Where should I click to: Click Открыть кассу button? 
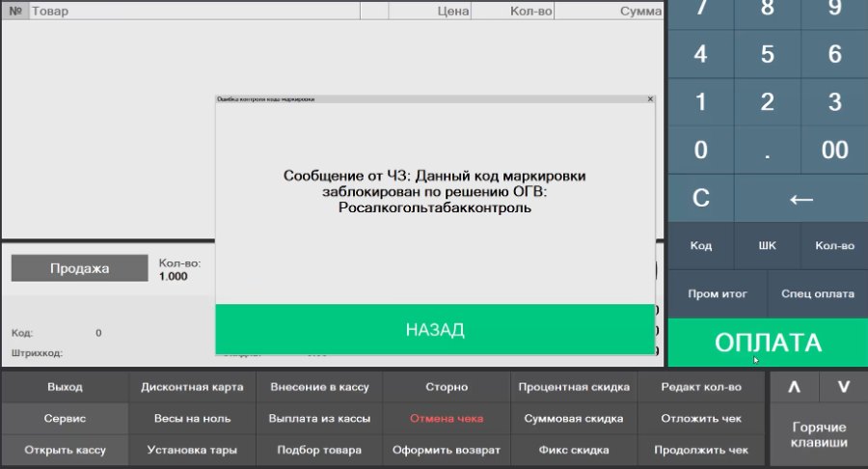coord(65,450)
